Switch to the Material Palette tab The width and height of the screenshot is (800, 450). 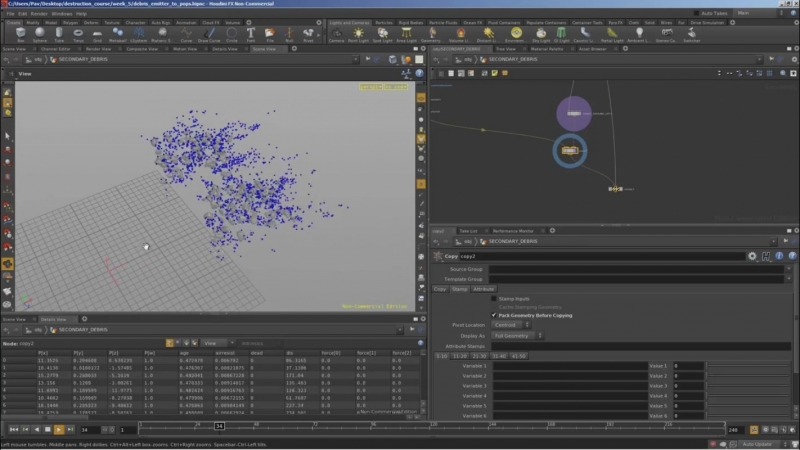pos(546,49)
